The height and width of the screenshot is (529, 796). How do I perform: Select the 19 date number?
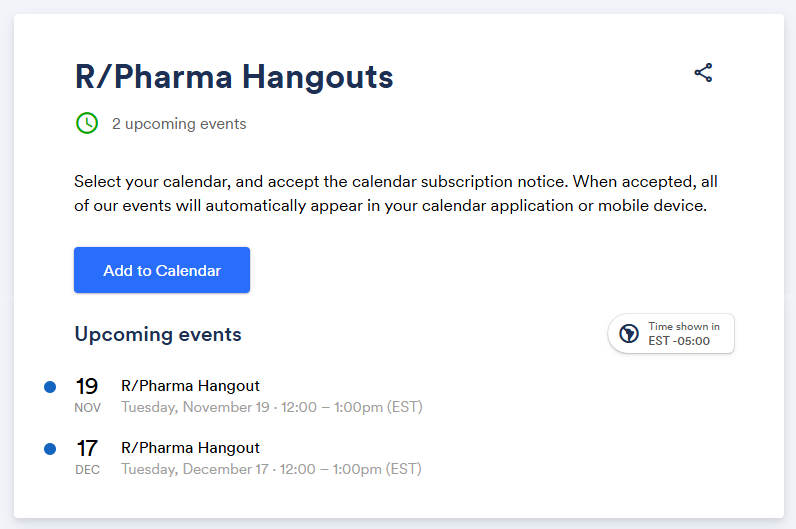(87, 386)
